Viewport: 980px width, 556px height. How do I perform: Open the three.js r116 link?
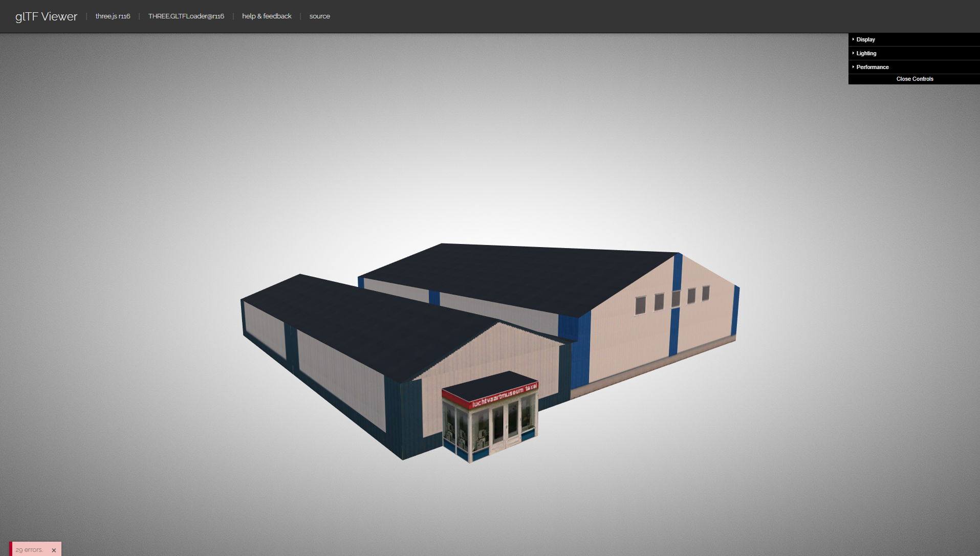pos(113,16)
